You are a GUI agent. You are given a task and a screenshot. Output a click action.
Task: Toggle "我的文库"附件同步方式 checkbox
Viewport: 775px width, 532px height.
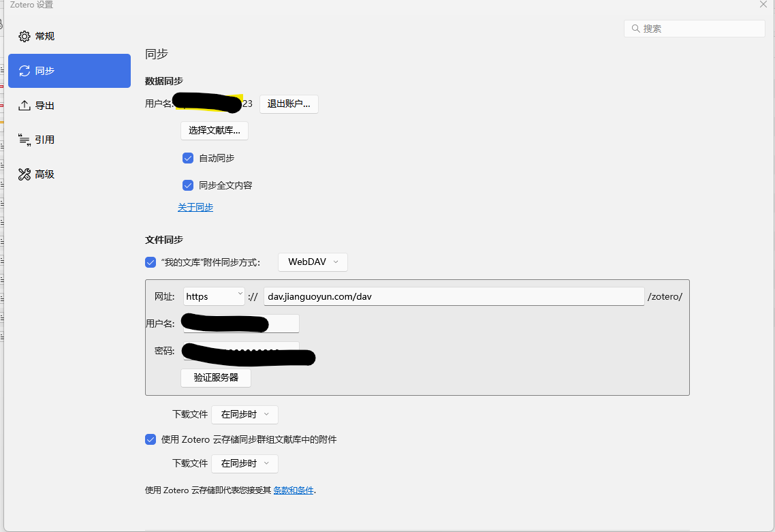point(151,262)
